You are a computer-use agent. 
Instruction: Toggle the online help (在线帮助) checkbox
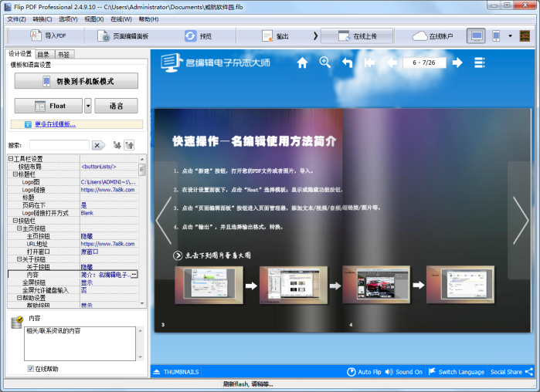coord(30,369)
